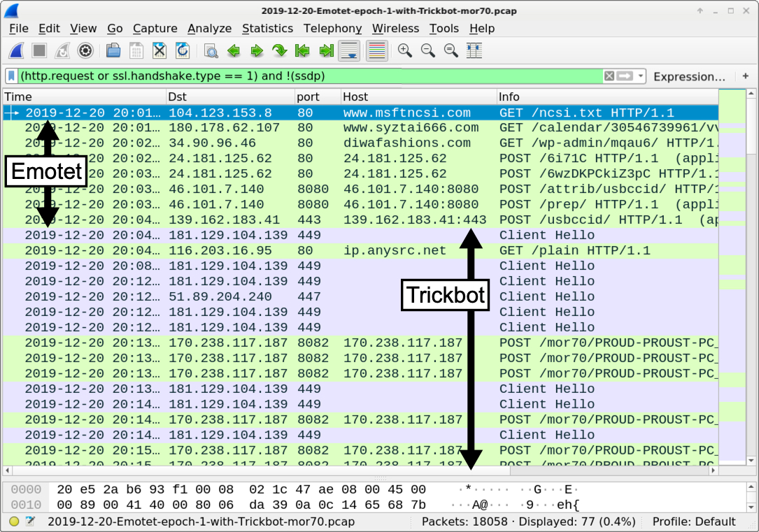Stop the running capture
The width and height of the screenshot is (759, 532).
point(39,50)
